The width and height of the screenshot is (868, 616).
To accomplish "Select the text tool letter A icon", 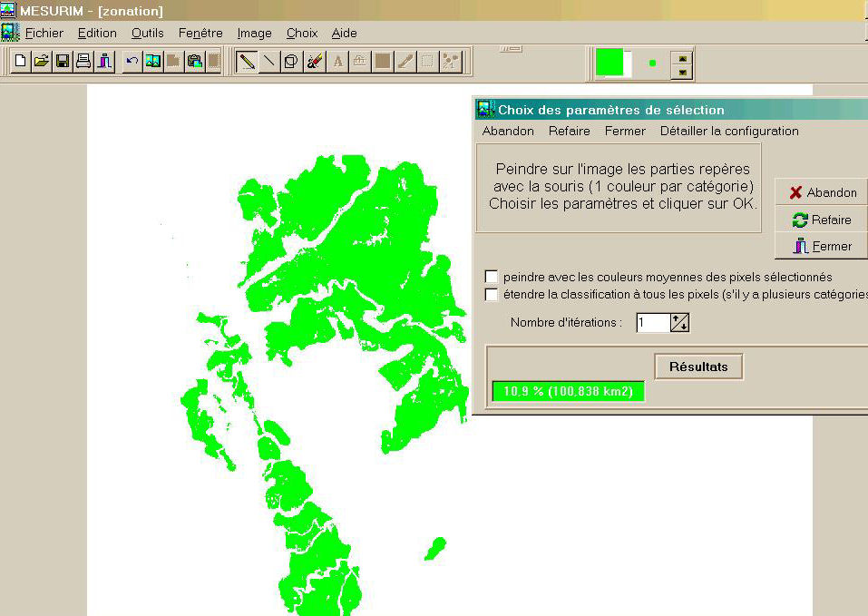I will [x=338, y=62].
